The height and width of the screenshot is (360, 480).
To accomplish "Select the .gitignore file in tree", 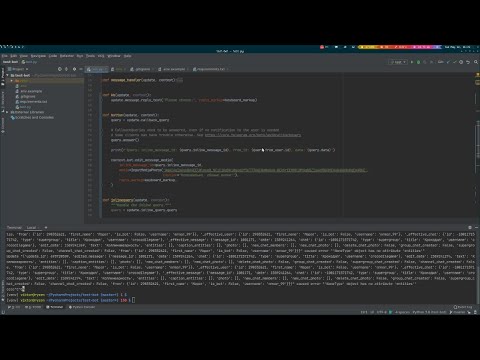I will tap(26, 96).
